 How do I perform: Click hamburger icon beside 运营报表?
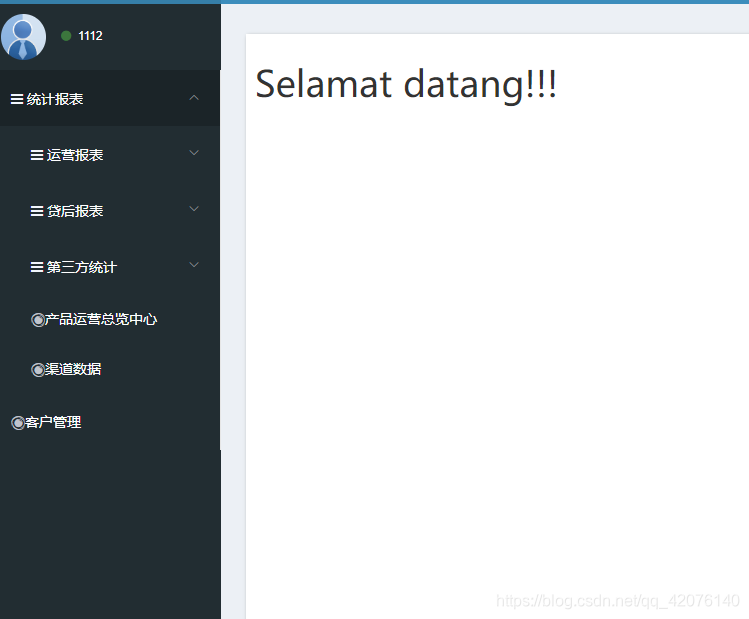point(37,155)
